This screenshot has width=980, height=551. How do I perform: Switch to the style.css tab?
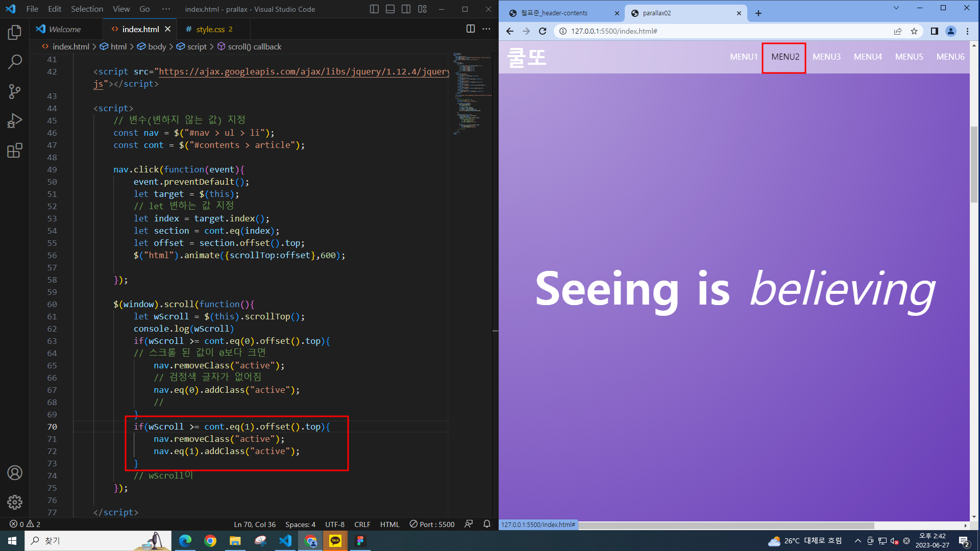coord(210,29)
